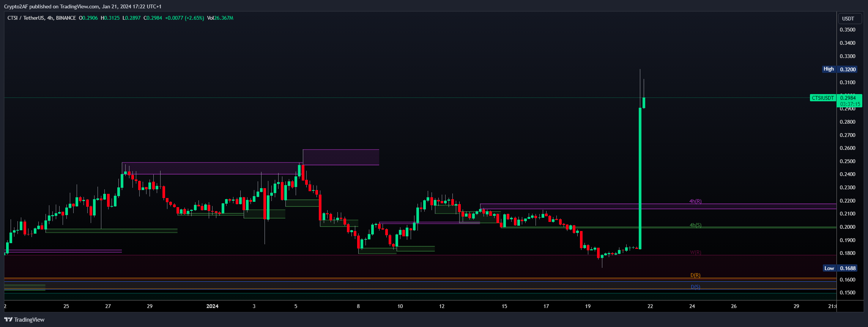The image size is (868, 327).
Task: Click the 26 date marker on time axis
Action: (x=734, y=306)
